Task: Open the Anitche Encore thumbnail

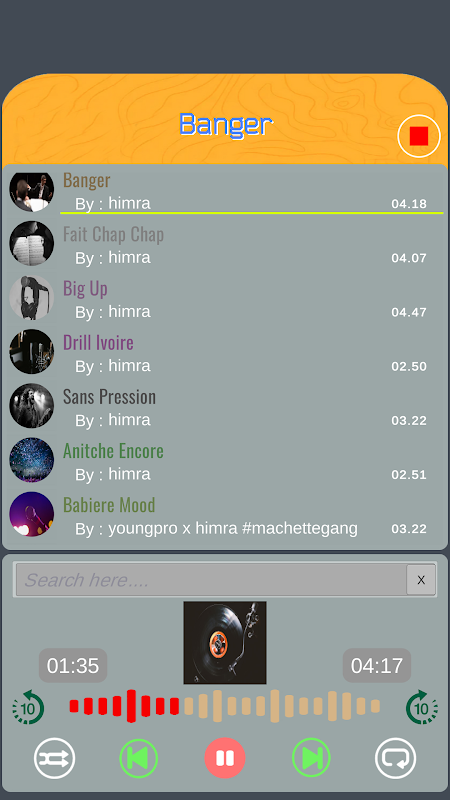Action: click(32, 460)
